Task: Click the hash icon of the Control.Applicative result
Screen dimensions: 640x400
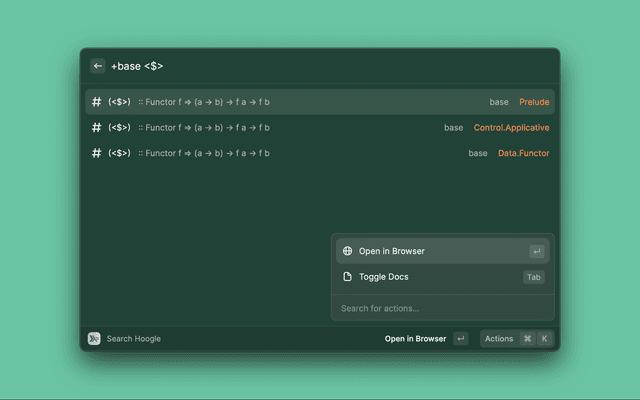Action: click(97, 128)
